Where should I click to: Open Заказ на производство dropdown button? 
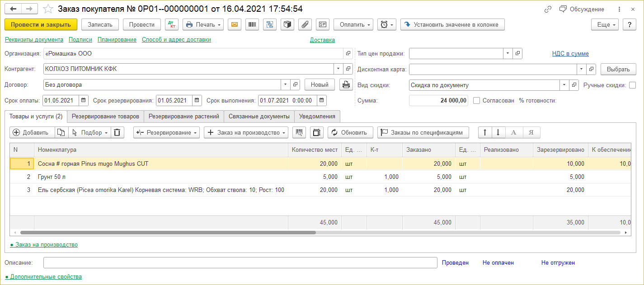click(246, 132)
